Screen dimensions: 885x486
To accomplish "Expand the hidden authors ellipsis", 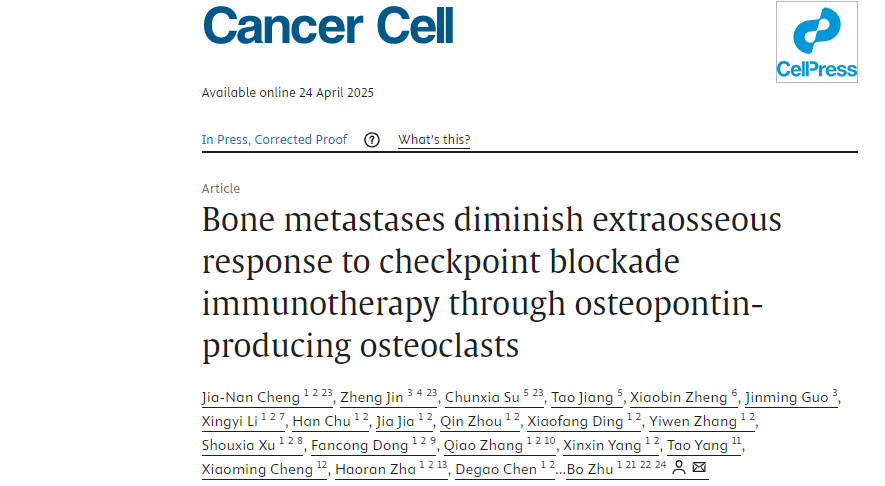I will coord(560,469).
